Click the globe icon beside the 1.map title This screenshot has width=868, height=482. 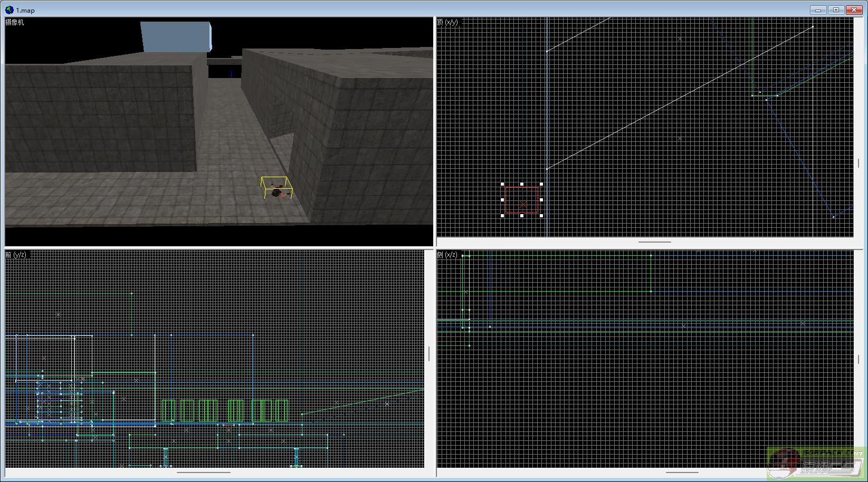coord(9,10)
